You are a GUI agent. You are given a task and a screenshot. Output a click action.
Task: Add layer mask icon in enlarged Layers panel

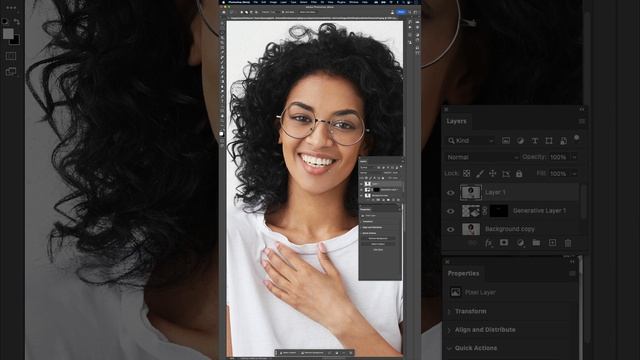click(504, 242)
